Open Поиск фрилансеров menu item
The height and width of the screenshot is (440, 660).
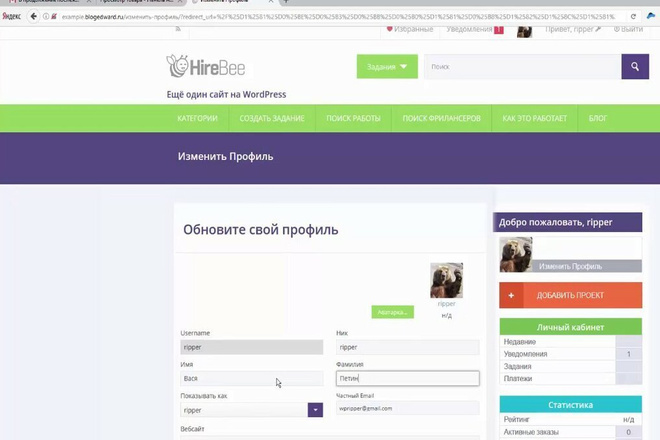click(x=441, y=118)
